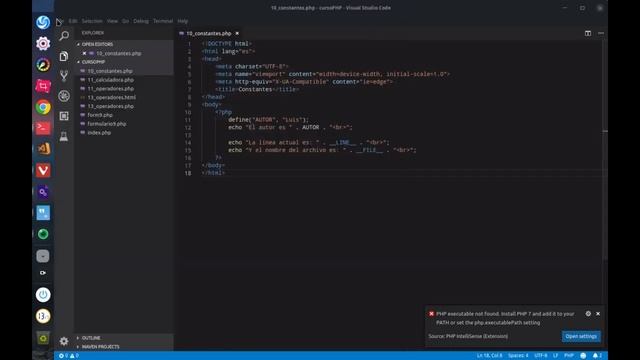Screen dimensions: 640x360
Task: Open the Explorer files view icon
Action: click(x=64, y=56)
